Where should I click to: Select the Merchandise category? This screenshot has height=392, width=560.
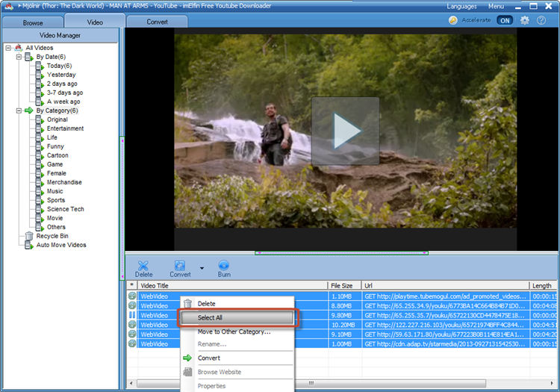point(64,182)
